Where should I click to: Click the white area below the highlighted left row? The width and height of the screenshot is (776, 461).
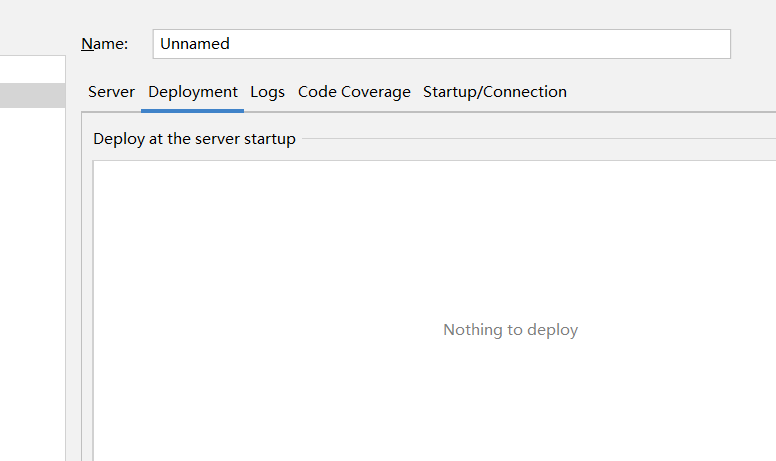[32, 280]
